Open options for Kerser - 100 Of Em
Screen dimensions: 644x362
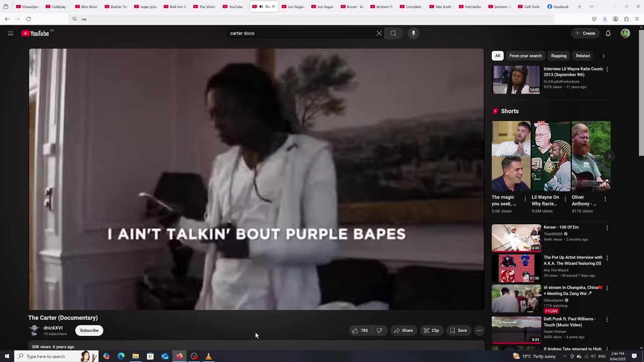(607, 228)
